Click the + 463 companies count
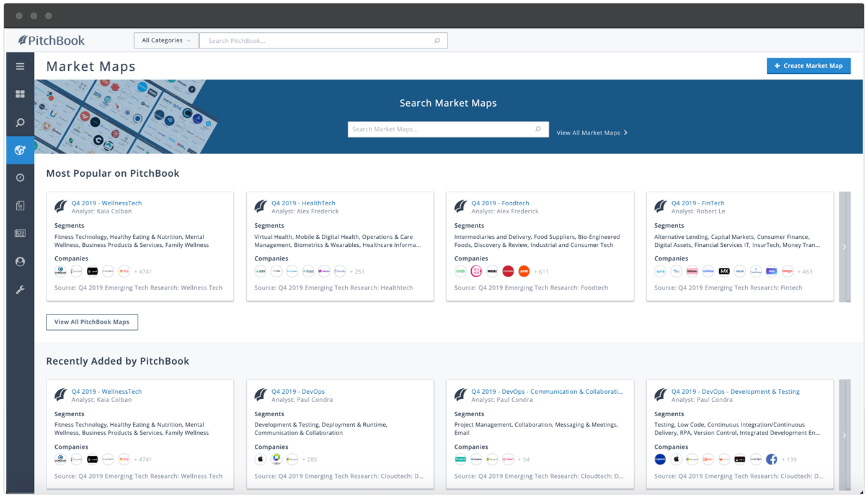The width and height of the screenshot is (868, 498). (805, 272)
